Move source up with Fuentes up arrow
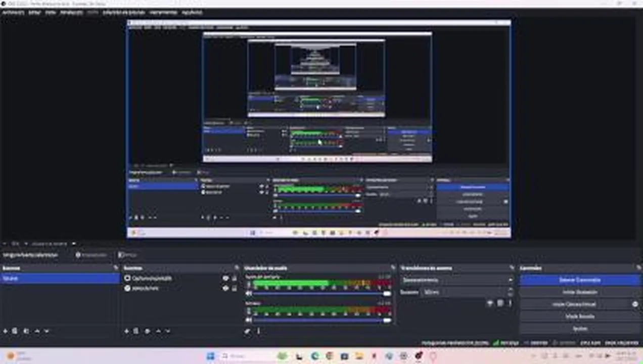 coord(158,331)
